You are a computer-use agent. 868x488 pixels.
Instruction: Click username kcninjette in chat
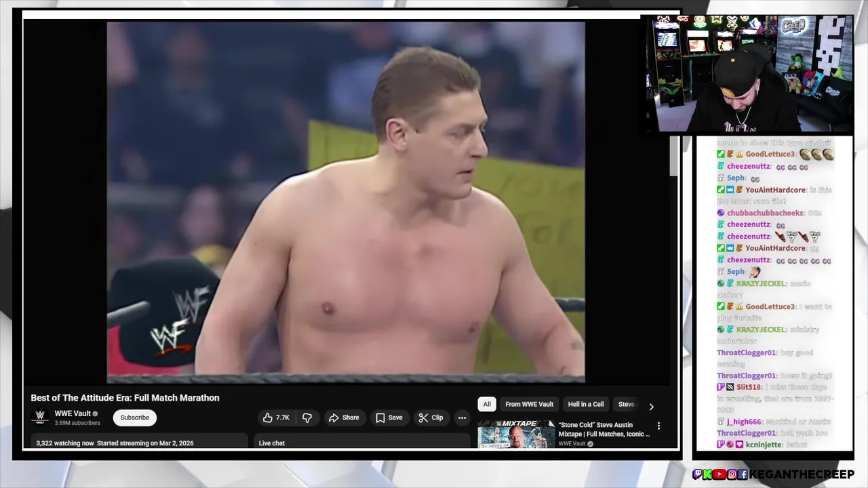(764, 445)
